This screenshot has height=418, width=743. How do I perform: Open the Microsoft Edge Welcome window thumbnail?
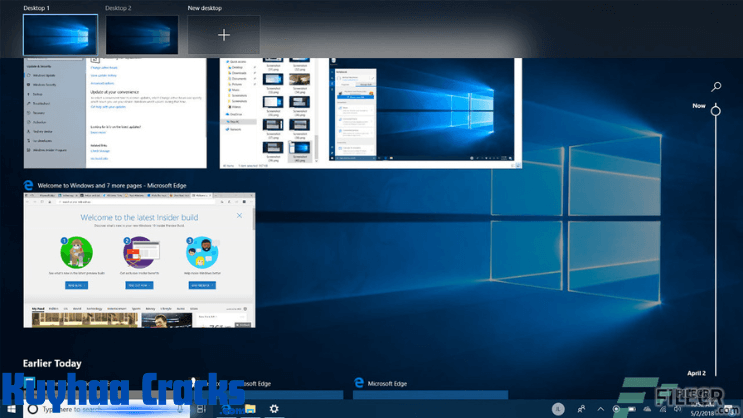[x=139, y=260]
